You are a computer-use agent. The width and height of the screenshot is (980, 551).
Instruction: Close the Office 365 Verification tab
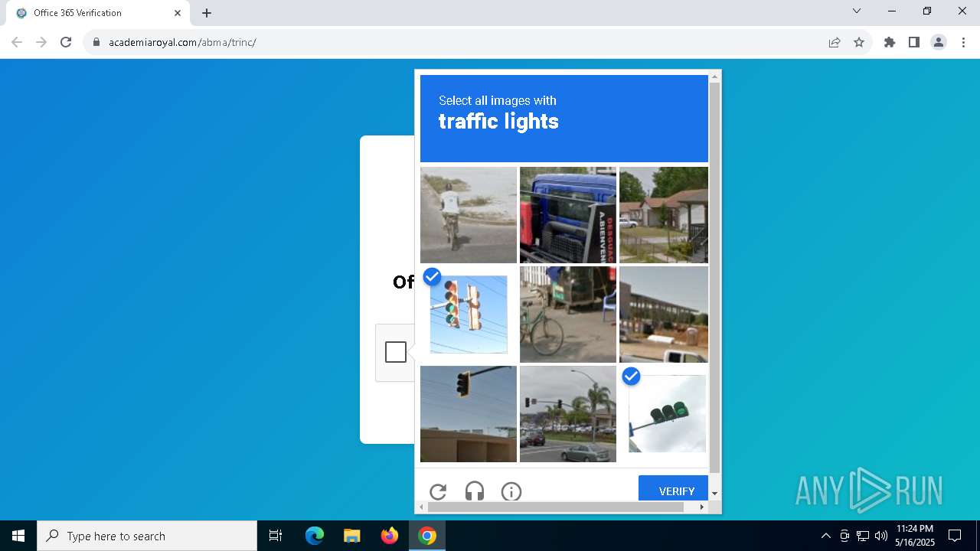click(178, 13)
